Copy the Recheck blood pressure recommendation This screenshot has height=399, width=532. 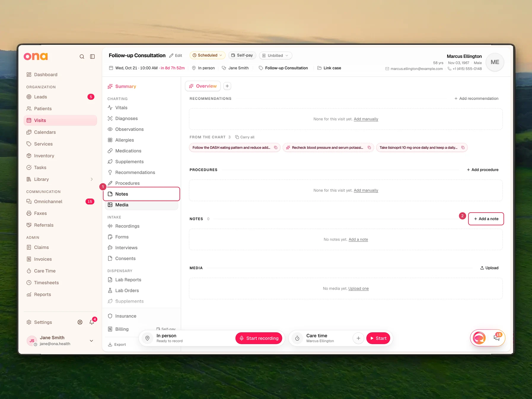[369, 148]
